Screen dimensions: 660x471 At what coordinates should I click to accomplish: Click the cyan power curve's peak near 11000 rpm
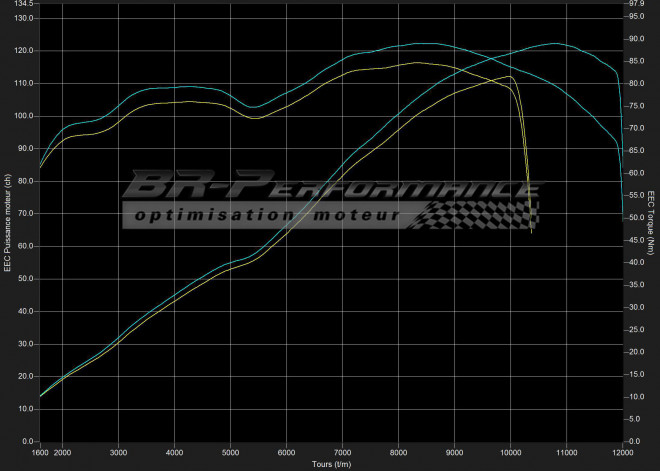coord(556,44)
